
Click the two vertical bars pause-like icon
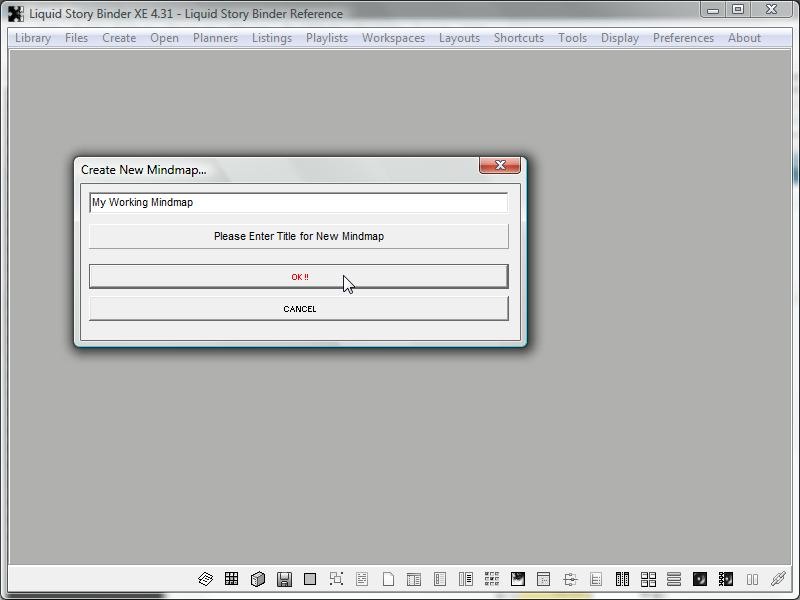point(752,579)
